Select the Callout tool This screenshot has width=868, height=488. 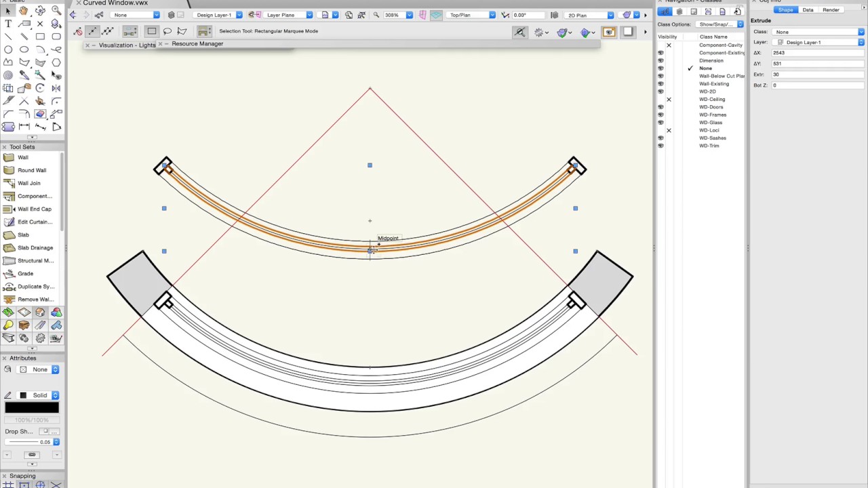pyautogui.click(x=24, y=24)
